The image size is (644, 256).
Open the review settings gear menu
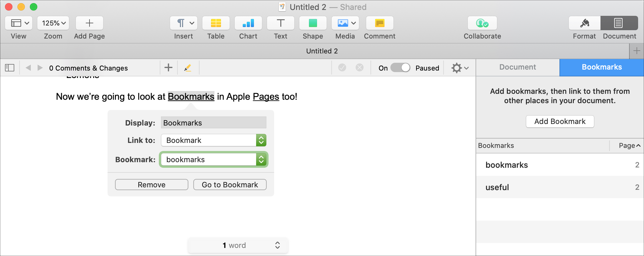460,68
